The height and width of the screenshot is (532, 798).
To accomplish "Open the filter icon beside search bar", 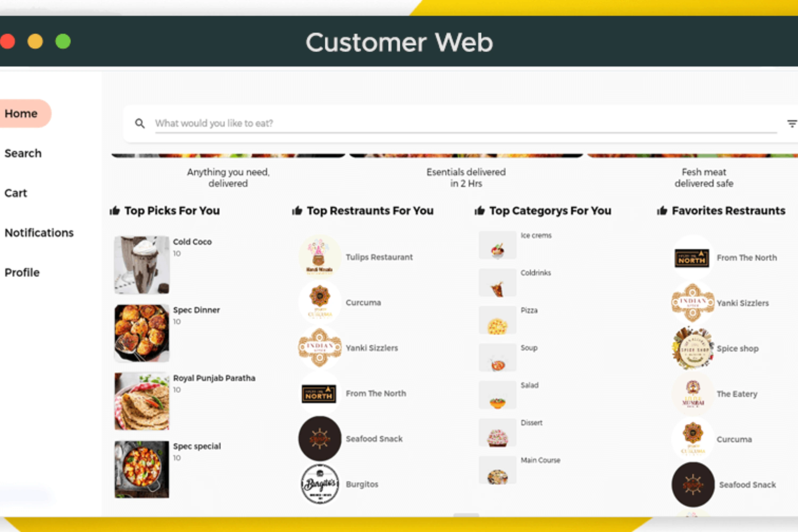I will [x=792, y=124].
